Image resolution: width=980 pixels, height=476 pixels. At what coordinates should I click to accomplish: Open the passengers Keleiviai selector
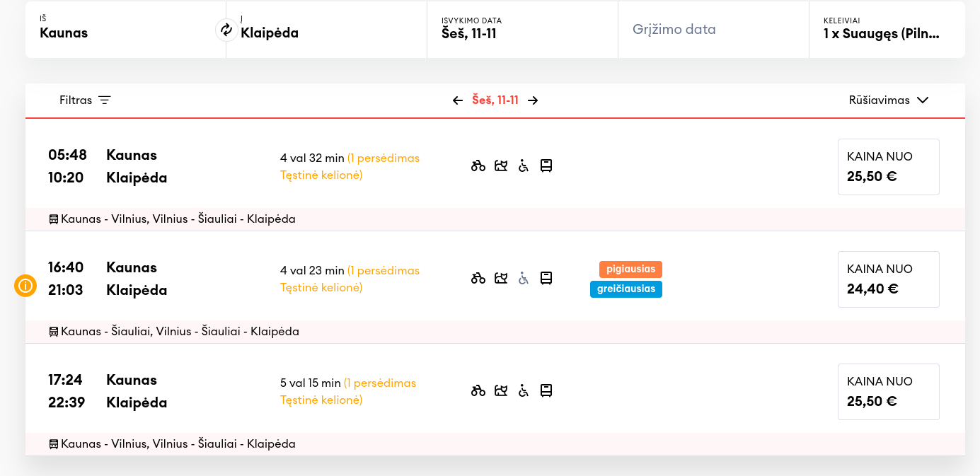click(x=886, y=30)
